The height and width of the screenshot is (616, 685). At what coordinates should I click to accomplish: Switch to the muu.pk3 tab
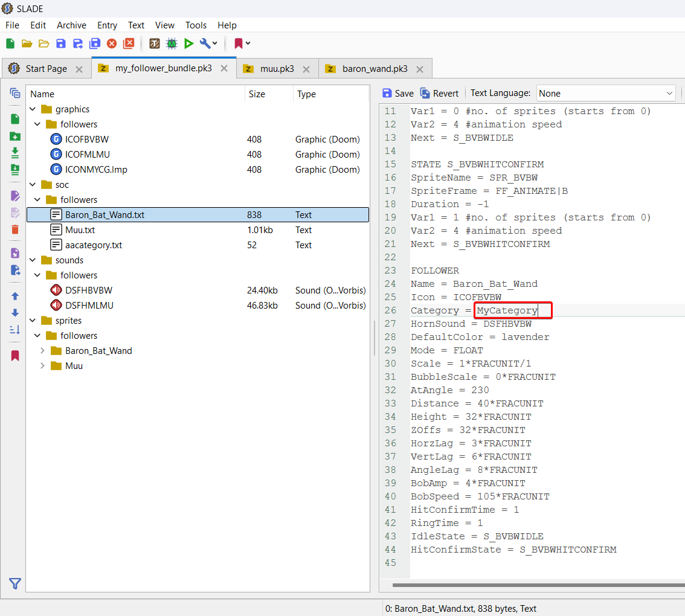pos(277,69)
